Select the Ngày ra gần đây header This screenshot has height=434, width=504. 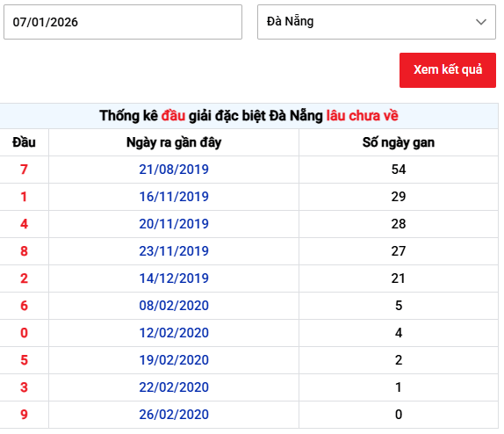click(x=174, y=142)
